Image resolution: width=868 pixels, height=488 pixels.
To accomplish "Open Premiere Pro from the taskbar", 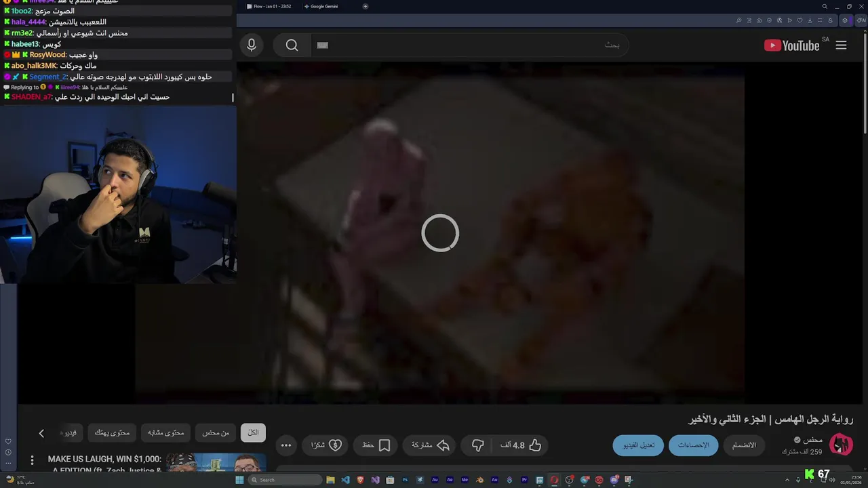I will (x=524, y=480).
